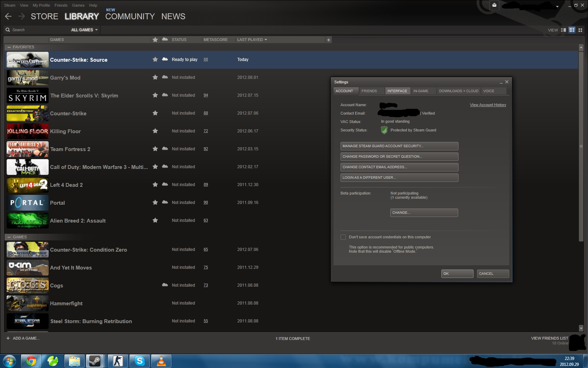Sort by the favorites star column header

pos(155,40)
